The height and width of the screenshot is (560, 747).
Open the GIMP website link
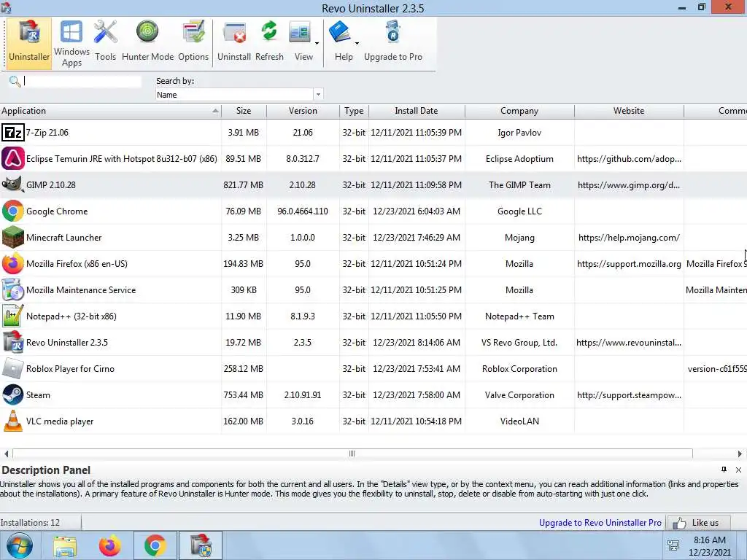(x=629, y=184)
